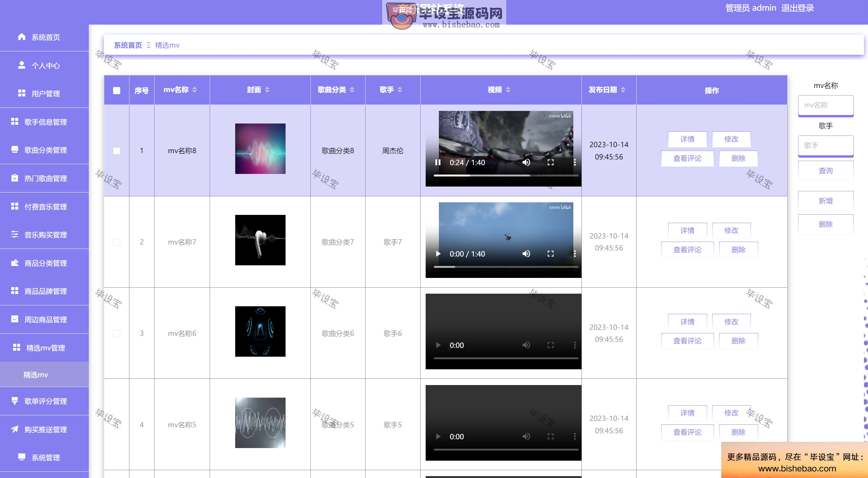Play the mv名称5 video
The image size is (868, 478).
pyautogui.click(x=438, y=436)
